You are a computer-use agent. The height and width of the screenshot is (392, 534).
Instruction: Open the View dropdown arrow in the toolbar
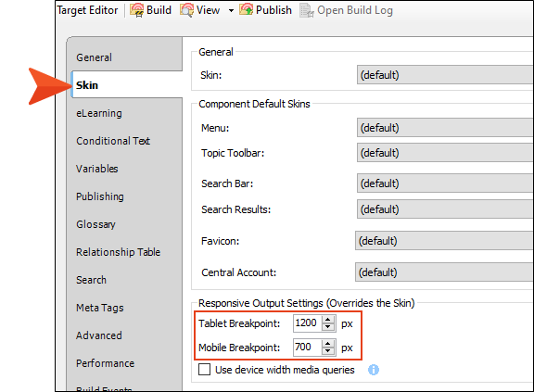pos(231,10)
